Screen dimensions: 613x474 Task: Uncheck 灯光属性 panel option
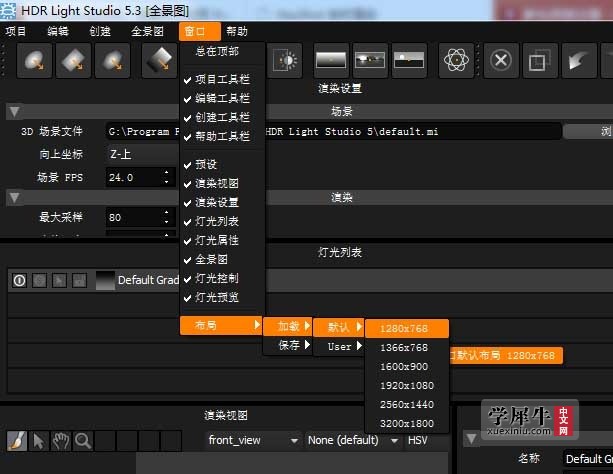click(222, 240)
